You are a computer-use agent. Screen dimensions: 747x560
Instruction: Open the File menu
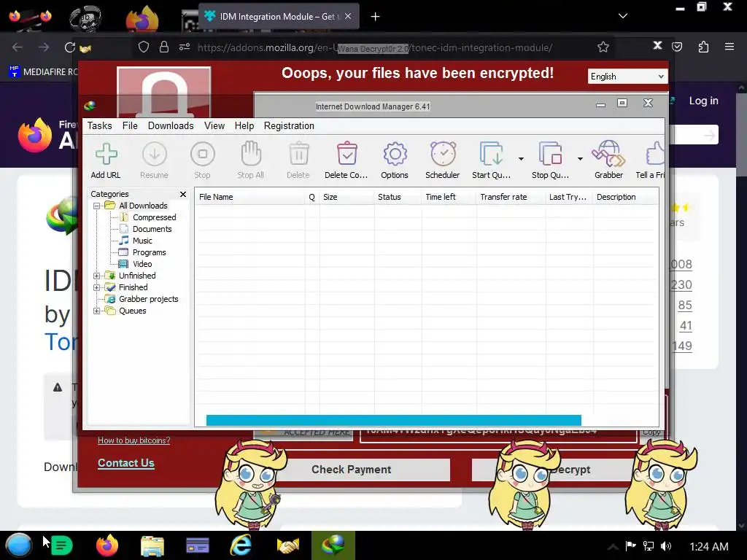tap(130, 125)
